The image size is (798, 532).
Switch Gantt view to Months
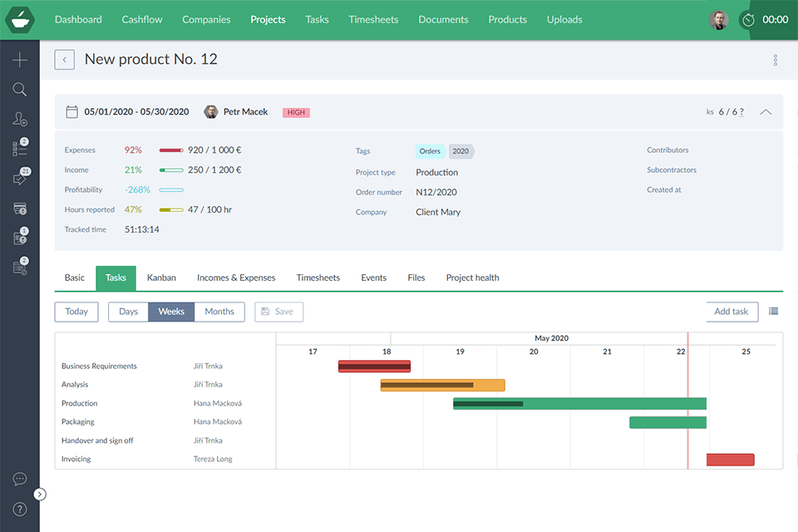pyautogui.click(x=219, y=312)
